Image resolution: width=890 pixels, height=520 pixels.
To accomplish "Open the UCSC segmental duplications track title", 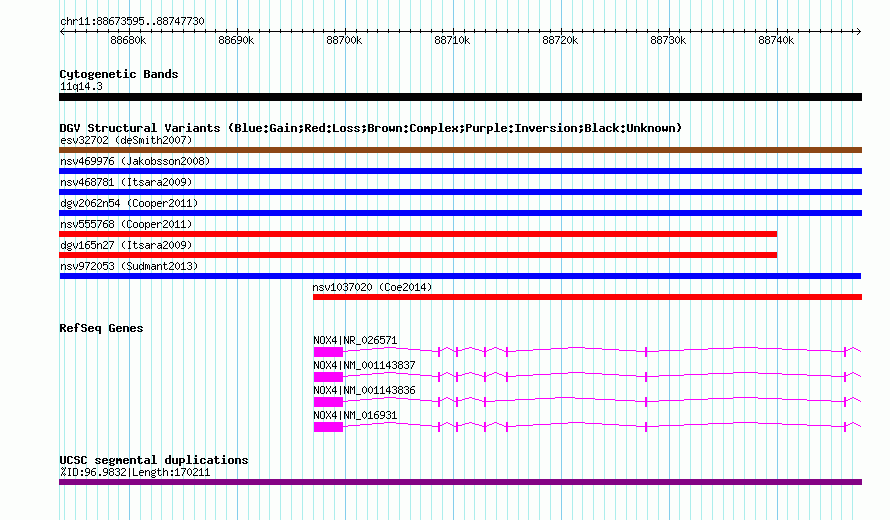I will point(154,460).
